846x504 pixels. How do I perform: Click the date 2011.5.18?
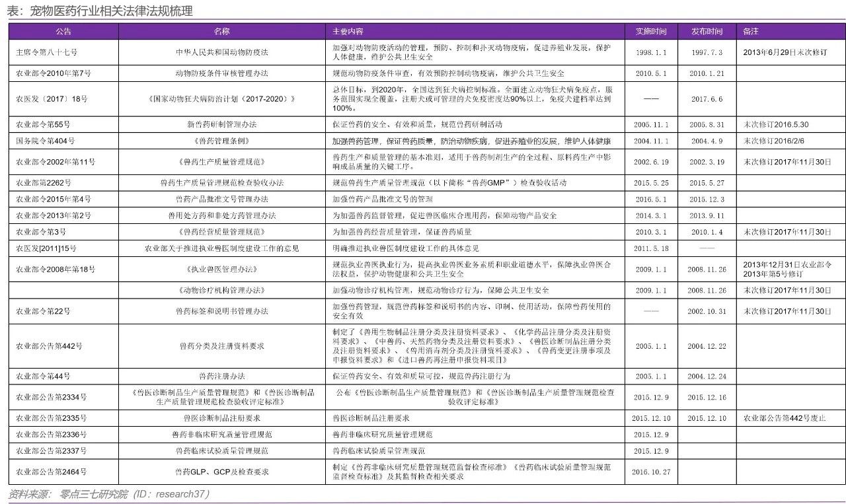(x=651, y=248)
